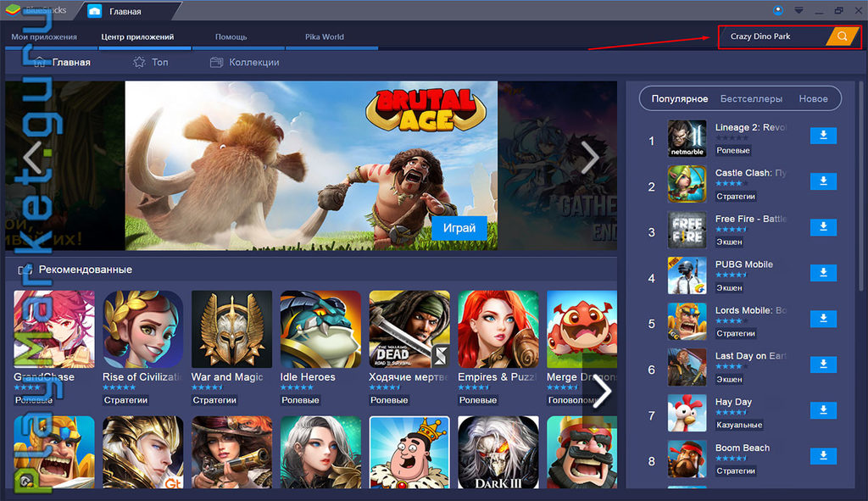Open Empires & Puzzles app tile

(x=498, y=330)
